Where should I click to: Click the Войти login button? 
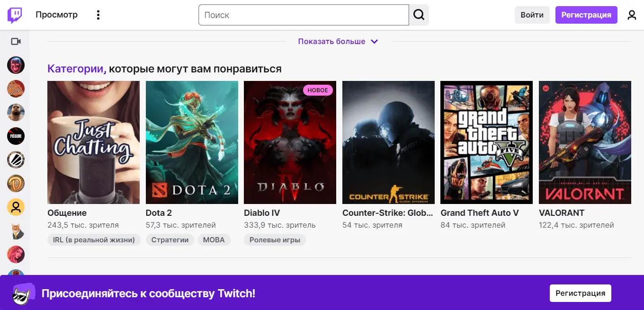(532, 15)
